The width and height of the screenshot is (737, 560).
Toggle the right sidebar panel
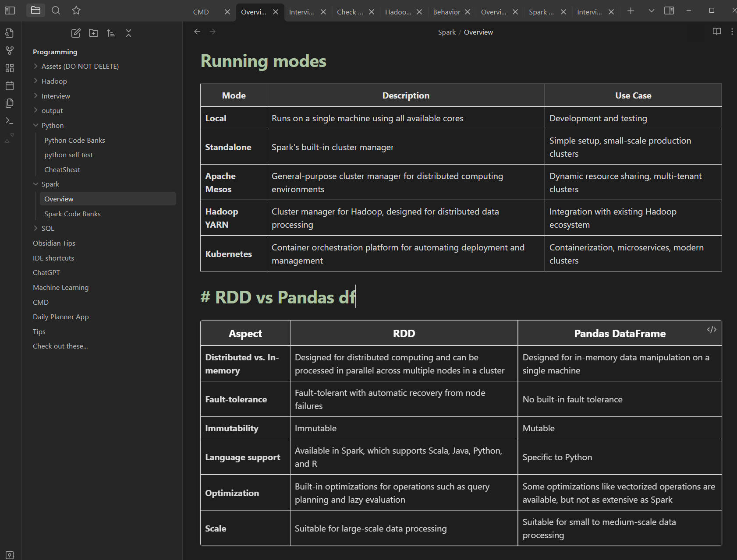tap(669, 11)
